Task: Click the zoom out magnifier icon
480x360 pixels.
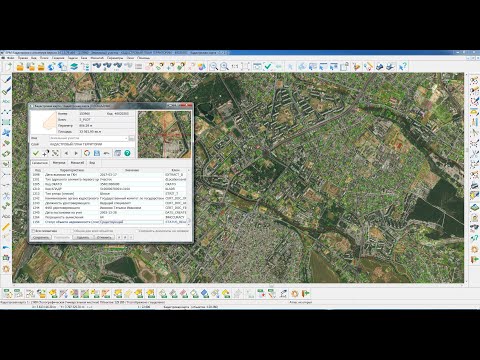Action: 214,66
